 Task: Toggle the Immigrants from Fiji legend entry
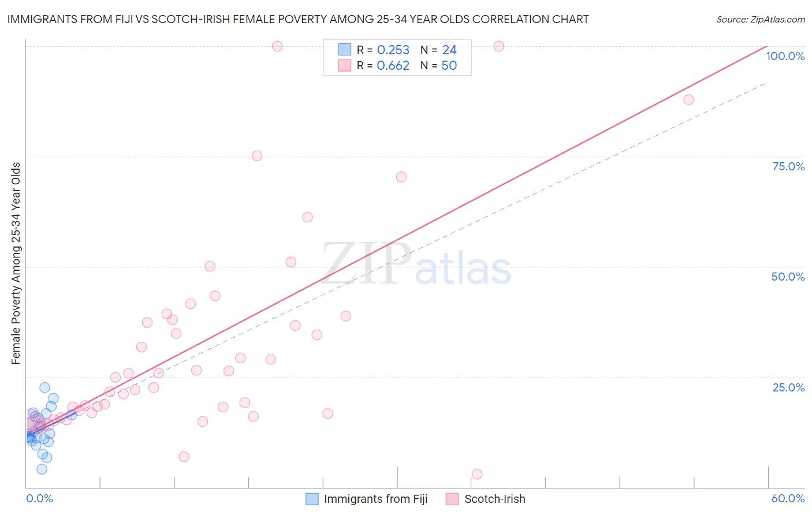[x=367, y=499]
